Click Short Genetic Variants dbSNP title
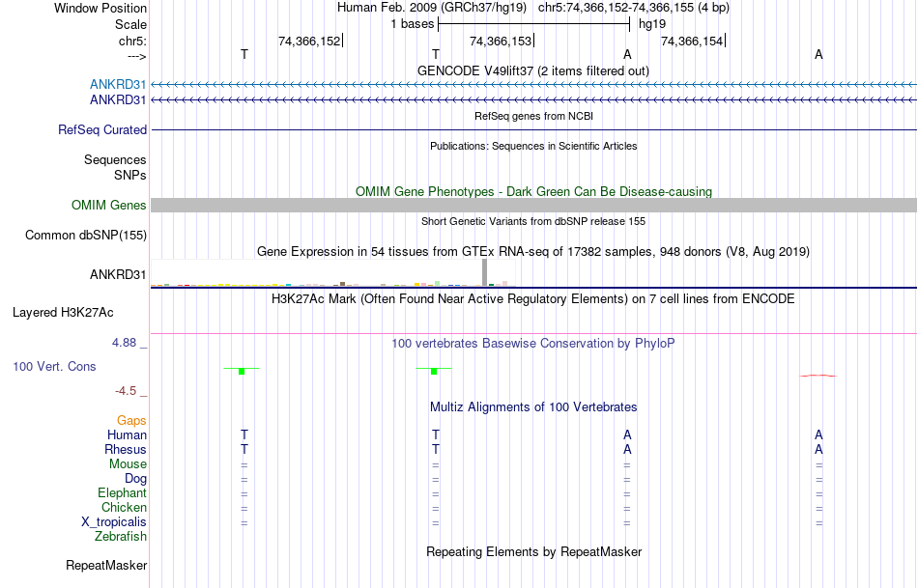This screenshot has width=918, height=588. pyautogui.click(x=533, y=221)
